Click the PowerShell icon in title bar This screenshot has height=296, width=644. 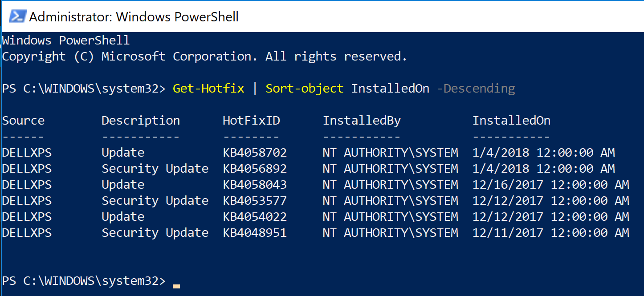pyautogui.click(x=18, y=16)
